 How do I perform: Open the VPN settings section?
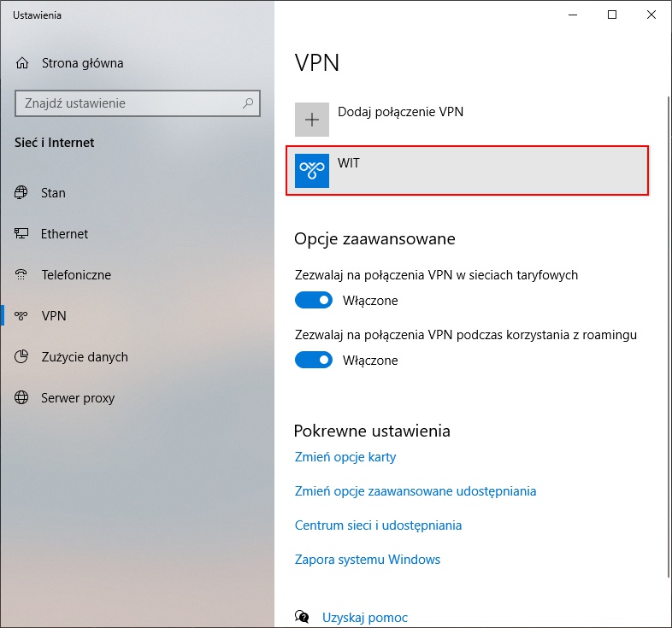(x=53, y=316)
